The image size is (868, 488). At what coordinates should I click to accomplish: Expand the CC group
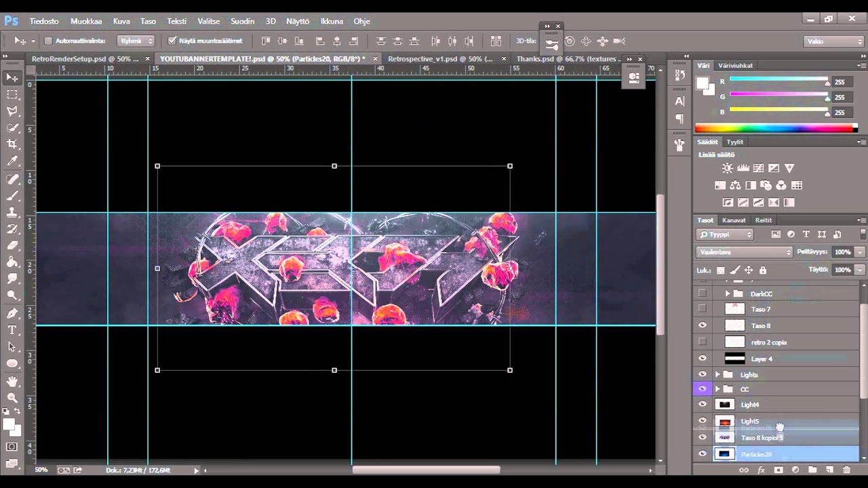(717, 389)
